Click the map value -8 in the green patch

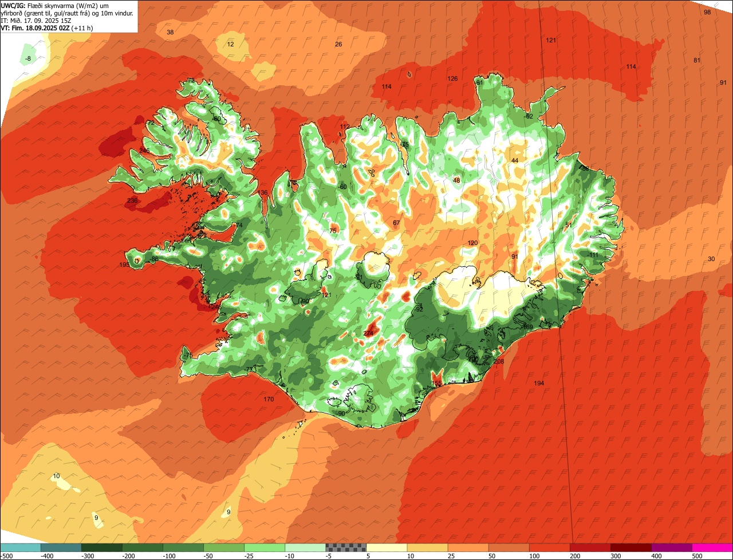pos(28,58)
